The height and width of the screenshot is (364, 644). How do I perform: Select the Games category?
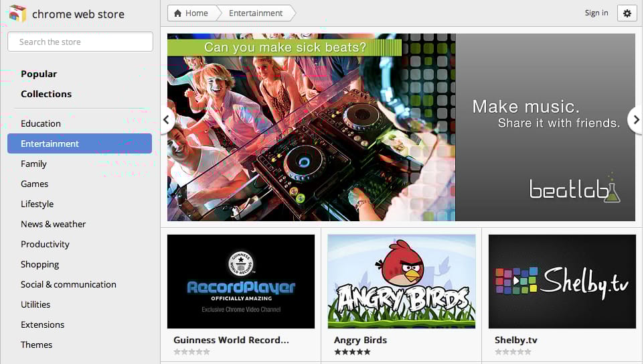[x=35, y=184]
